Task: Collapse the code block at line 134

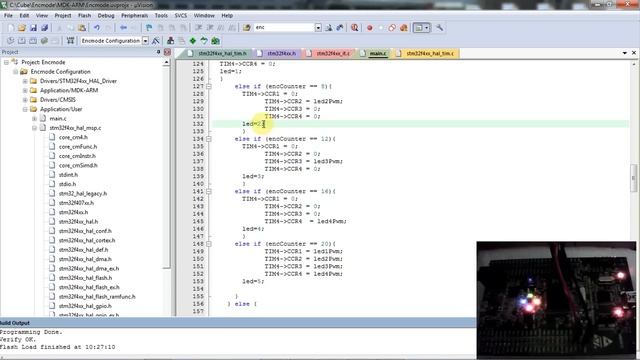Action: point(209,139)
